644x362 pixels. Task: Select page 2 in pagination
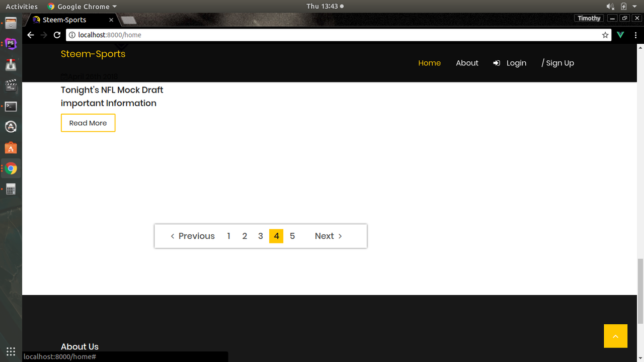click(x=245, y=236)
